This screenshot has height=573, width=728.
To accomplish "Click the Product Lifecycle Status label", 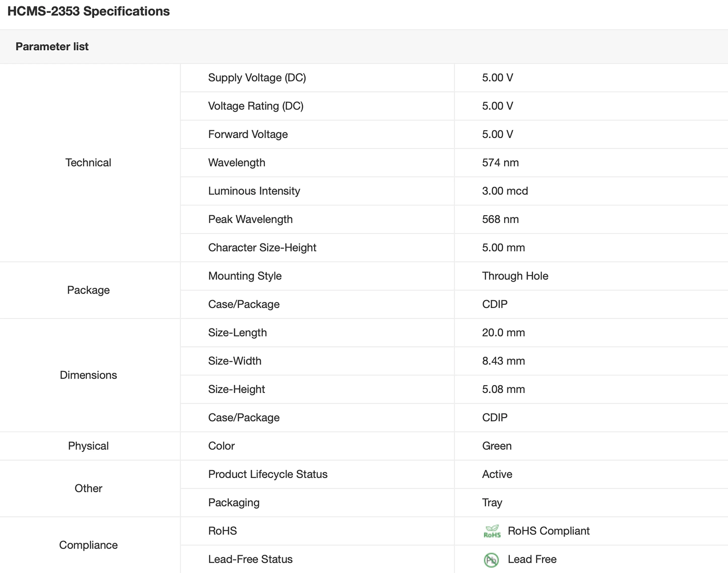I will pyautogui.click(x=268, y=474).
